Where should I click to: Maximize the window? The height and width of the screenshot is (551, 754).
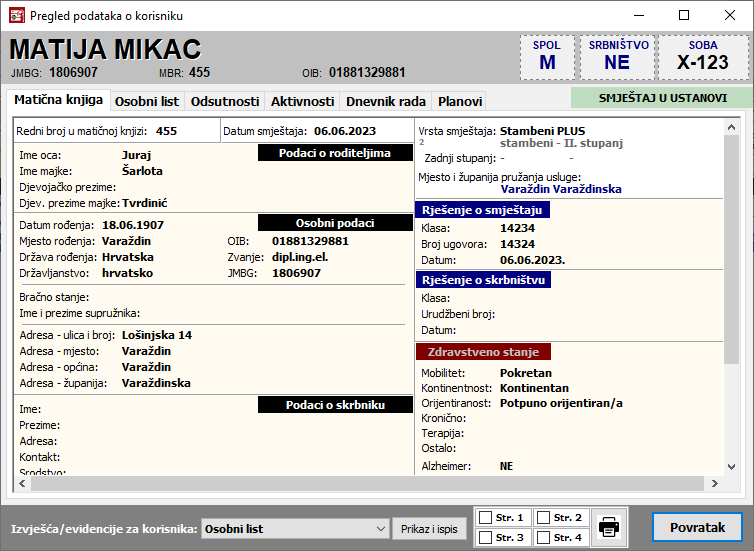click(x=684, y=16)
